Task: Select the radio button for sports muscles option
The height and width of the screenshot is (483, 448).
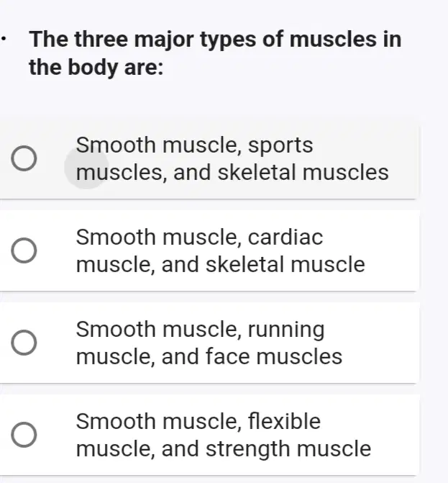Action: [24, 158]
